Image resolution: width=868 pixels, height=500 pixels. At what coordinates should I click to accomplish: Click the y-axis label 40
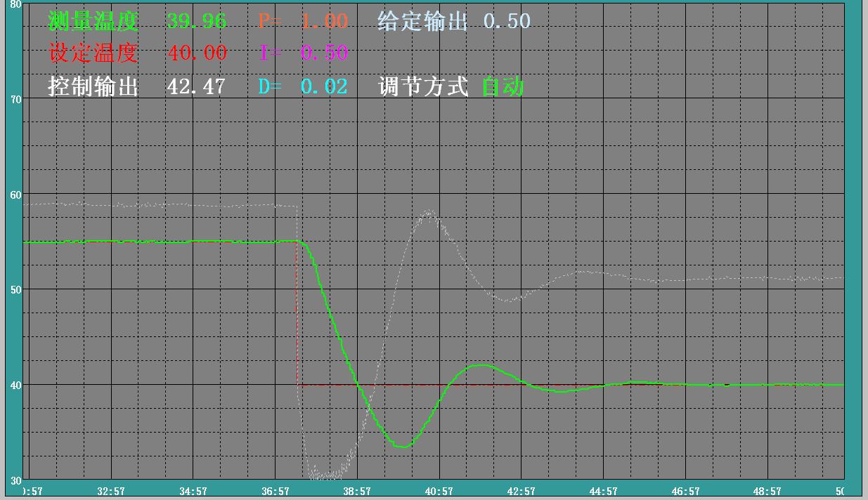pos(15,386)
